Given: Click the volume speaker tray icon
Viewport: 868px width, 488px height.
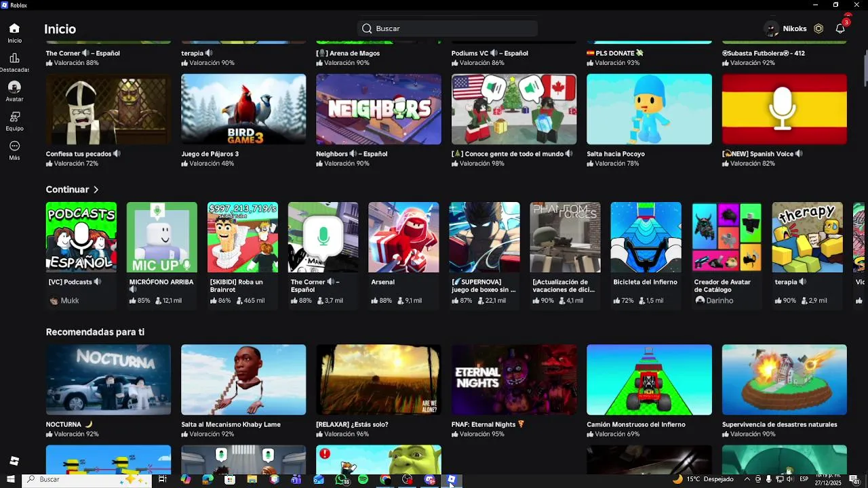Looking at the screenshot, I should tap(790, 479).
